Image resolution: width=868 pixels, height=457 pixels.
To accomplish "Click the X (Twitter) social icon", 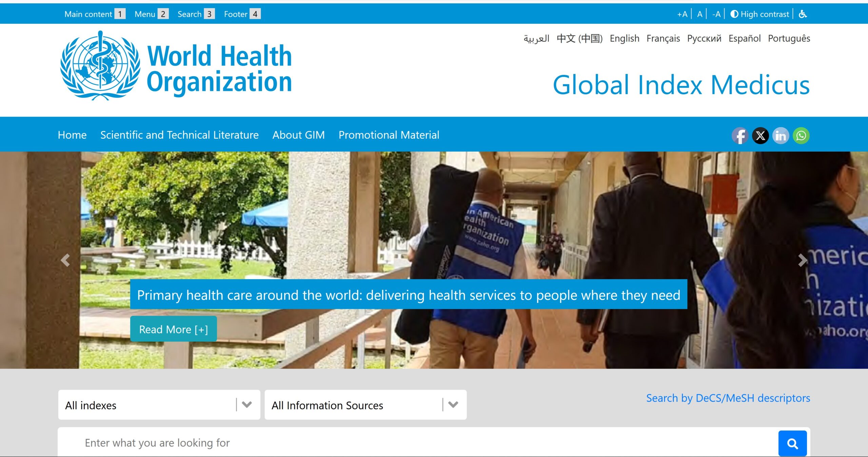I will (760, 136).
